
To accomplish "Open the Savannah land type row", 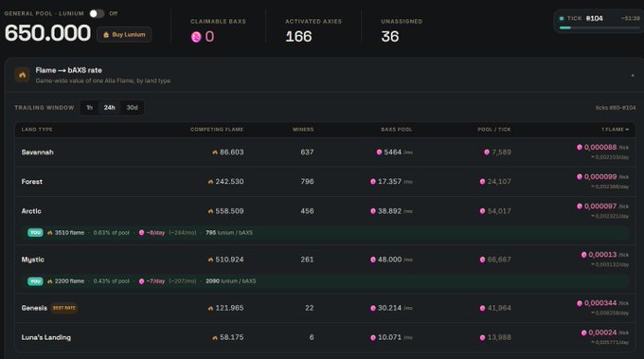I will click(x=325, y=152).
